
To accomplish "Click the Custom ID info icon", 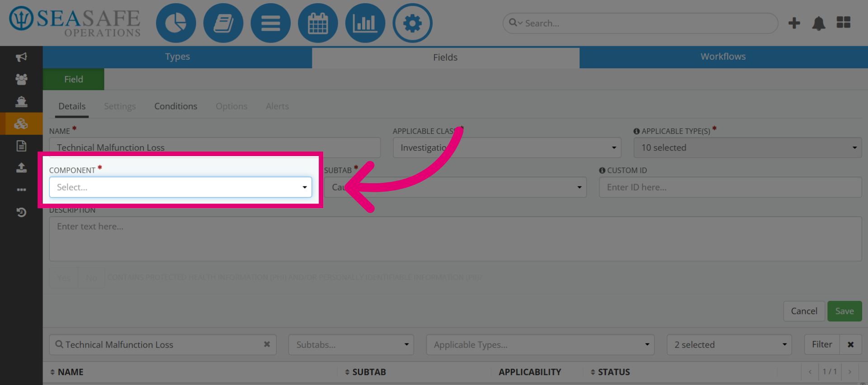I will (x=602, y=171).
